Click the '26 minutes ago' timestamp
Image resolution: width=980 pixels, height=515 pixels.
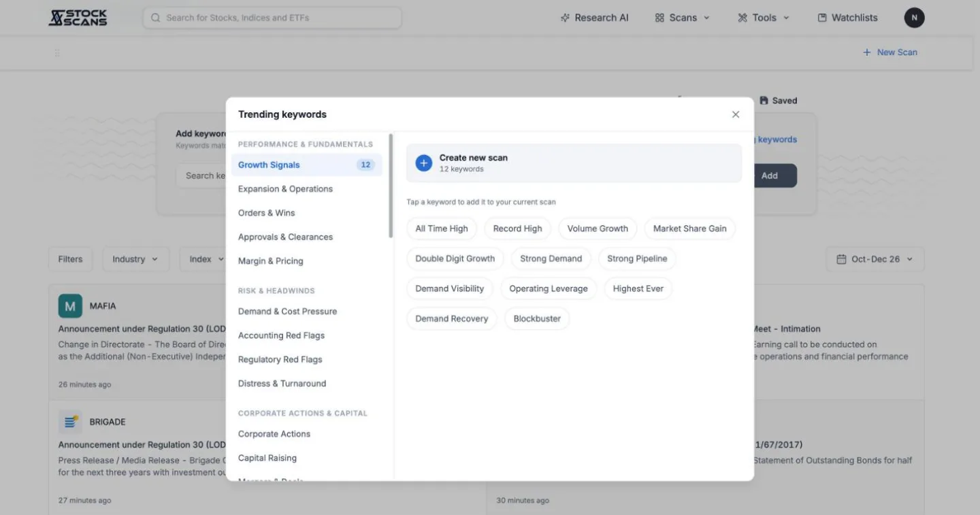click(x=84, y=384)
